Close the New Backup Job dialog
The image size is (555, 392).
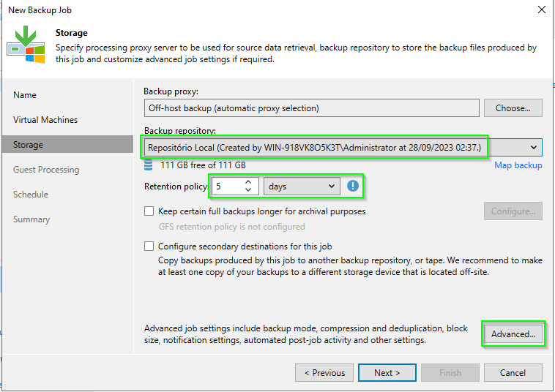542,10
